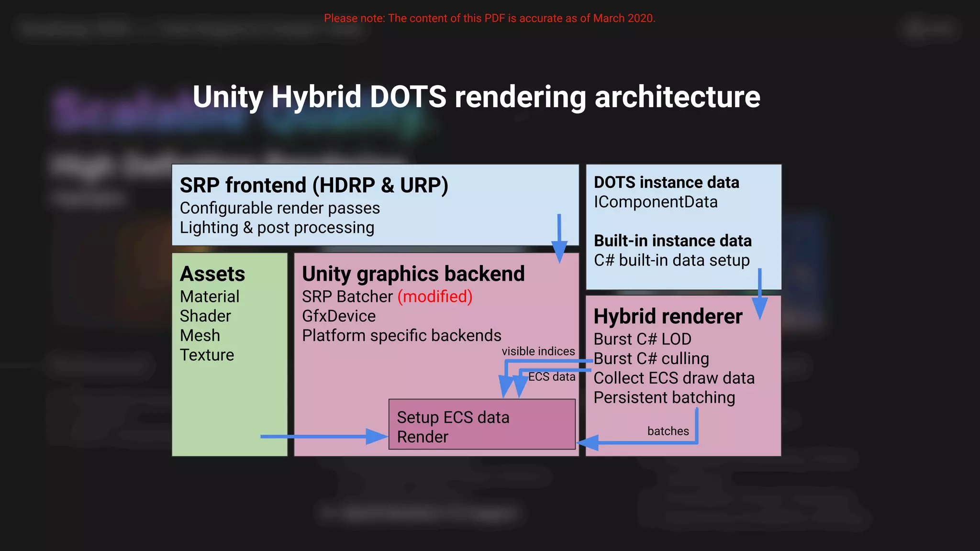
Task: Click 'Platform specific backends' line
Action: click(x=401, y=336)
